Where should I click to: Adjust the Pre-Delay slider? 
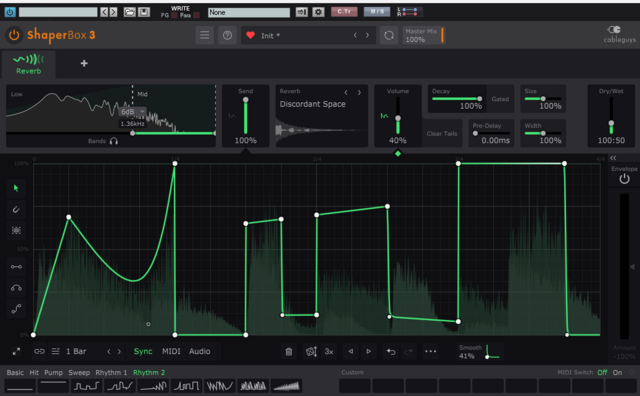tap(491, 133)
